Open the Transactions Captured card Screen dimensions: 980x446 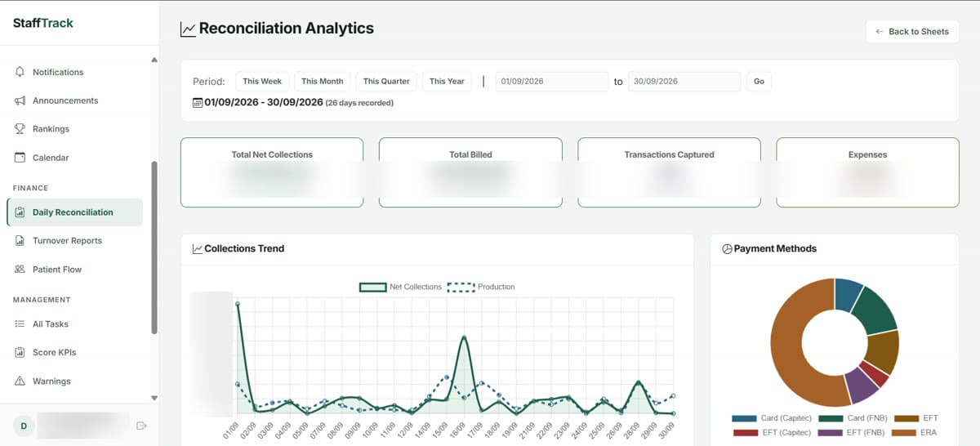pos(669,172)
